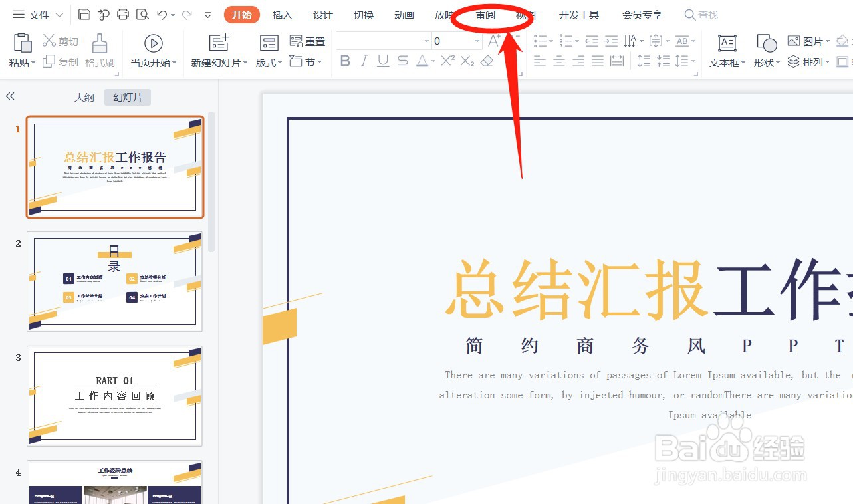
Task: Insert a shape via 形状 icon
Action: [x=767, y=43]
